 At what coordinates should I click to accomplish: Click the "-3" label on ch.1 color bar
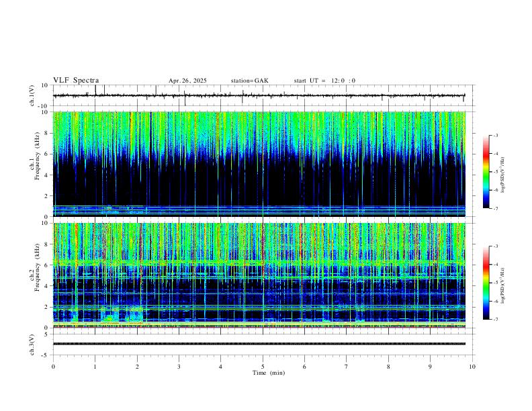point(495,135)
